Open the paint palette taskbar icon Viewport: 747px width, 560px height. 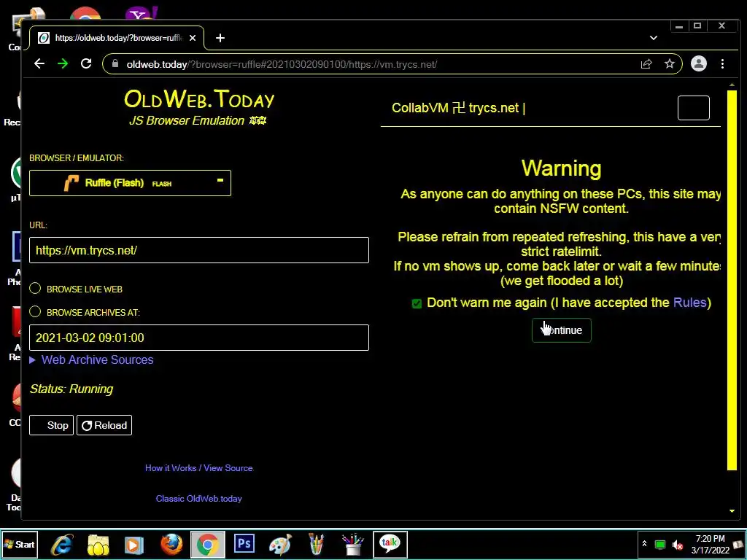click(x=280, y=544)
